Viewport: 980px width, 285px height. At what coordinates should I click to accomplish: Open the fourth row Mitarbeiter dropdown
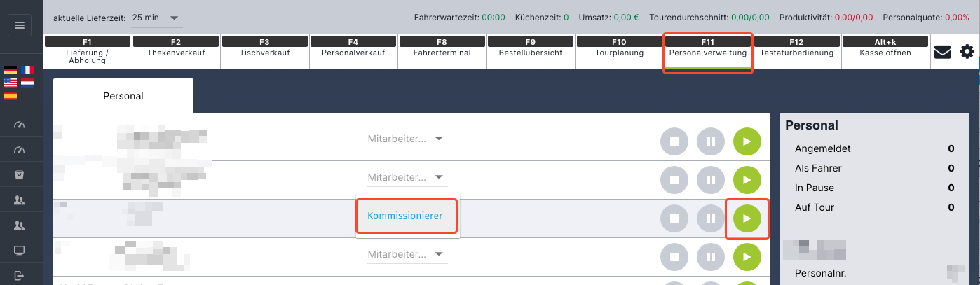pos(407,254)
